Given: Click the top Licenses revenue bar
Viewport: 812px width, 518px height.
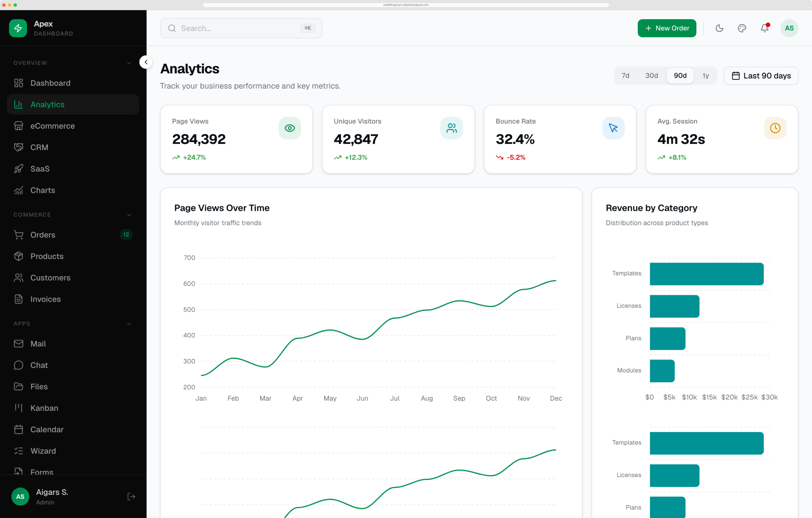Looking at the screenshot, I should (x=674, y=306).
